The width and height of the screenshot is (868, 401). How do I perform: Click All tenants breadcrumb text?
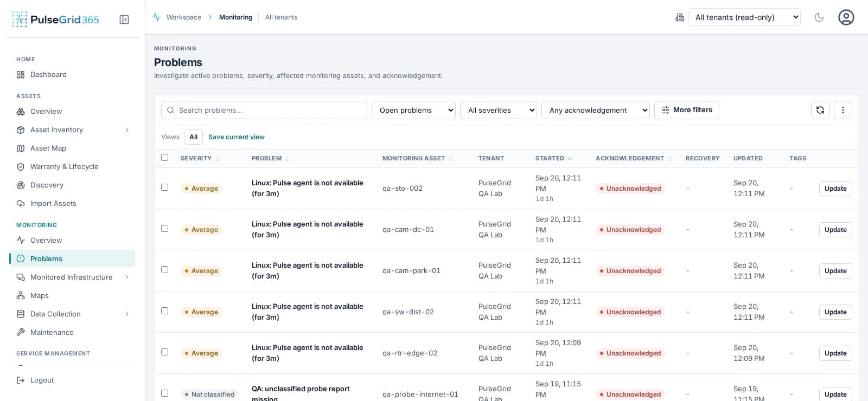coord(281,17)
